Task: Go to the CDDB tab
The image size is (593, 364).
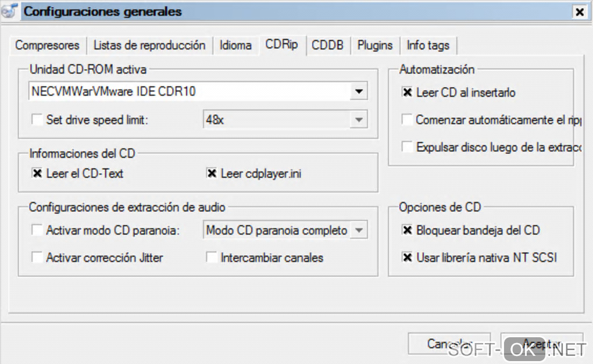Action: click(x=327, y=45)
